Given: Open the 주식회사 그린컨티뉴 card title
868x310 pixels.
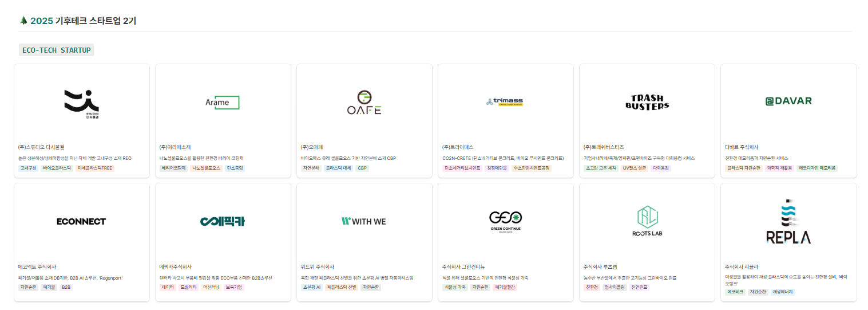Looking at the screenshot, I should pos(463,267).
